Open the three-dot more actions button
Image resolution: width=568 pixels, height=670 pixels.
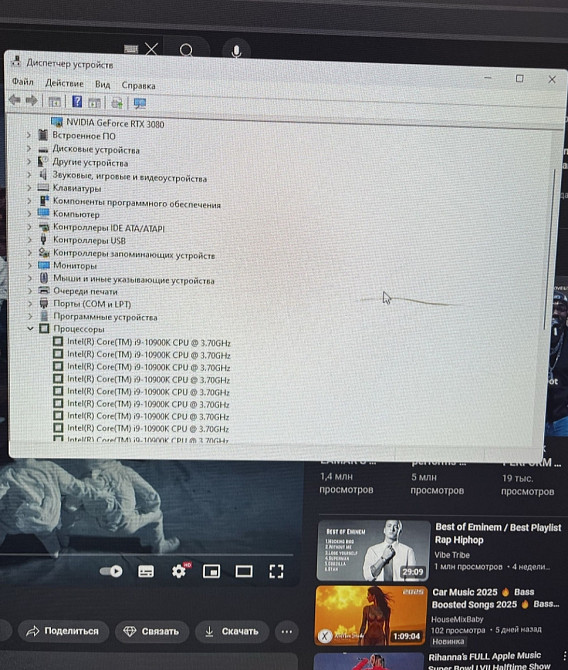[x=287, y=632]
